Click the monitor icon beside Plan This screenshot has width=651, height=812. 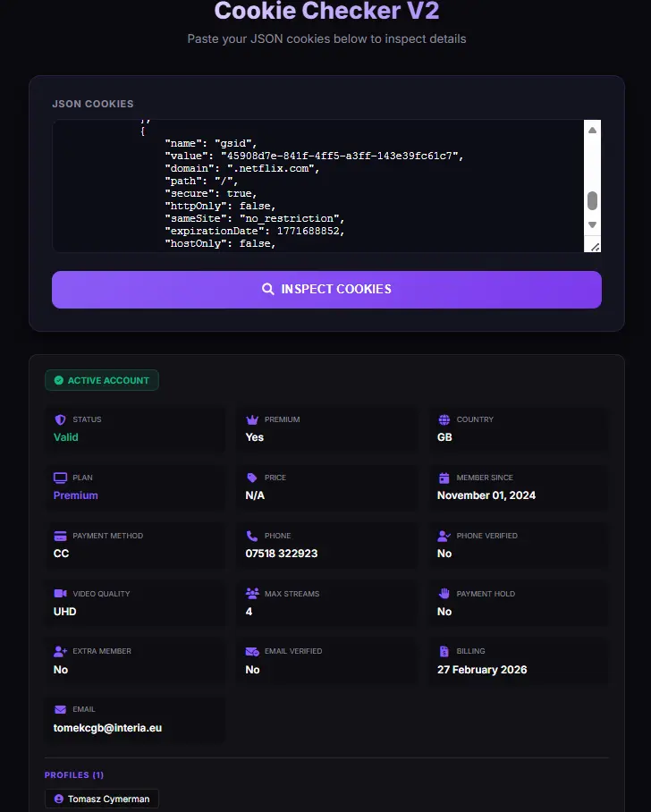[x=60, y=478]
